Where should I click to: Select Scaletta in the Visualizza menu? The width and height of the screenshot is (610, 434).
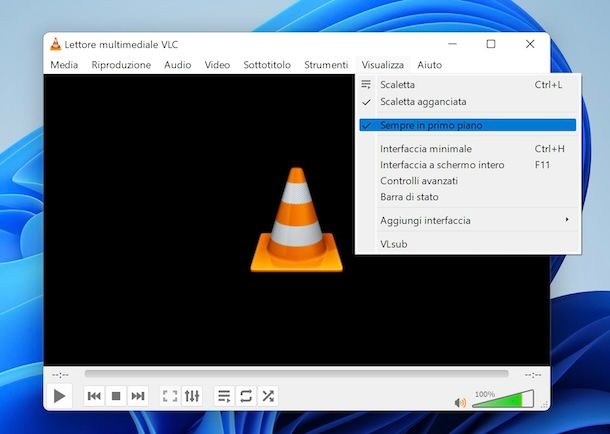tap(468, 85)
